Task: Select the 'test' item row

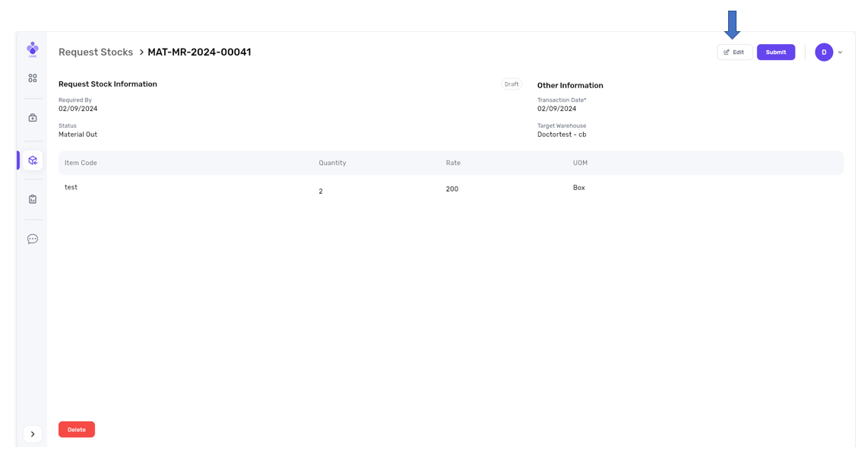Action: coord(71,187)
